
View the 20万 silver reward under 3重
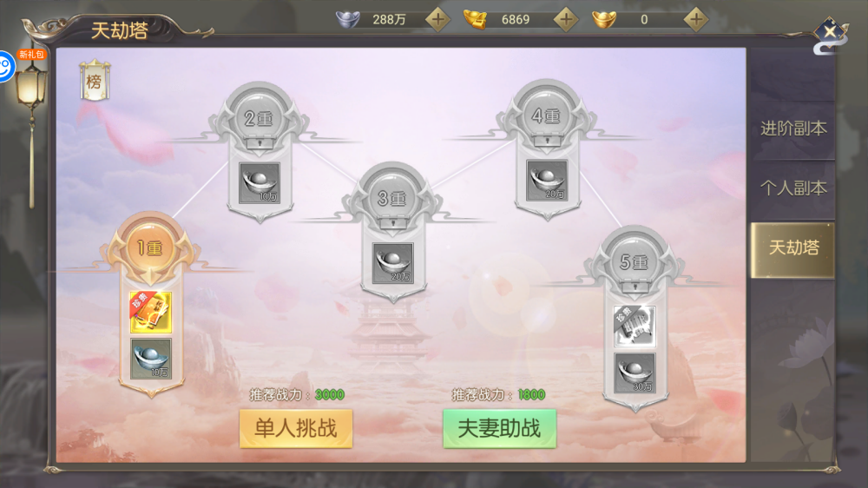(393, 264)
